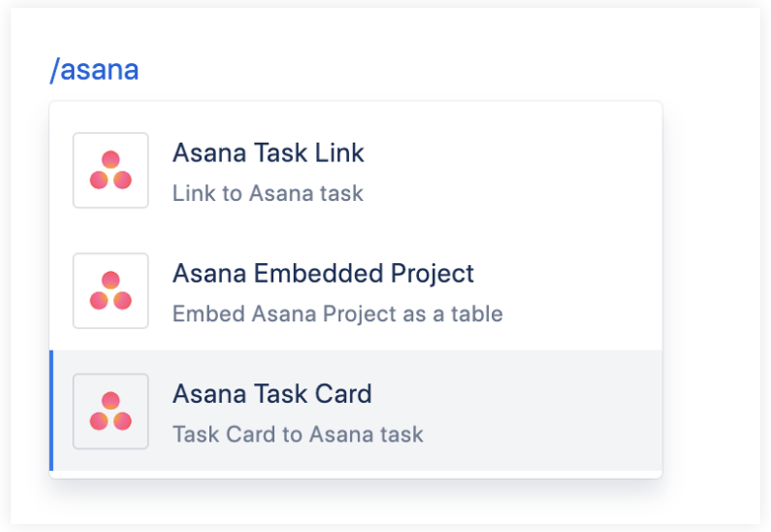
Task: Click the Asana Task Card icon
Action: 110,411
